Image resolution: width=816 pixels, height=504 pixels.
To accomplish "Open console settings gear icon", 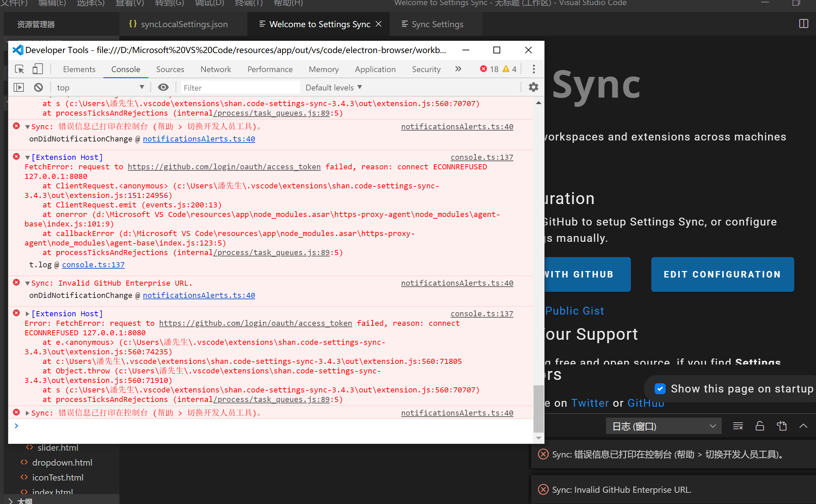I will pyautogui.click(x=533, y=87).
